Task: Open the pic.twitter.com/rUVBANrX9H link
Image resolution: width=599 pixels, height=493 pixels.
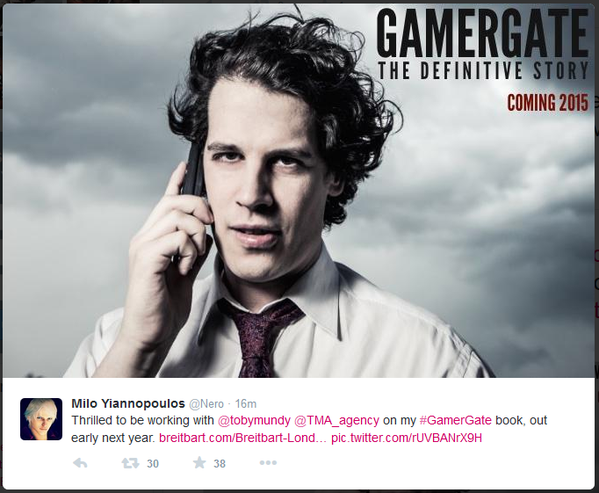Action: coord(406,438)
